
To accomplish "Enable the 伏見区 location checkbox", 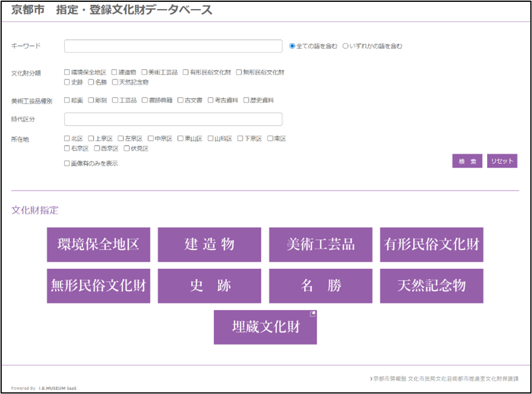I will point(127,148).
